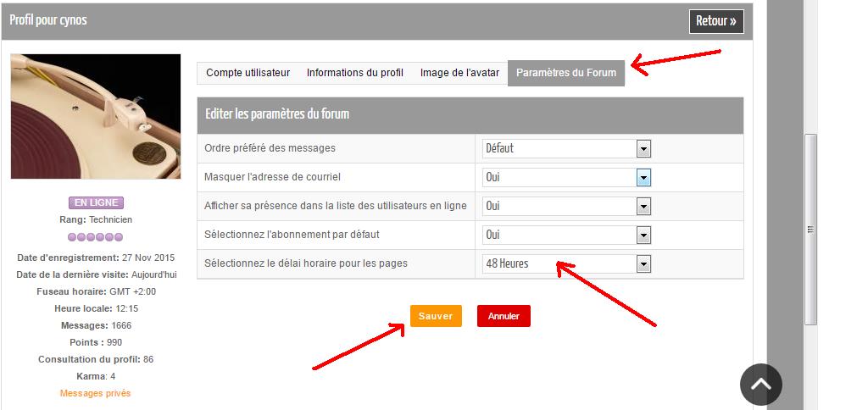Open the 48 Heures delay dropdown

point(566,263)
